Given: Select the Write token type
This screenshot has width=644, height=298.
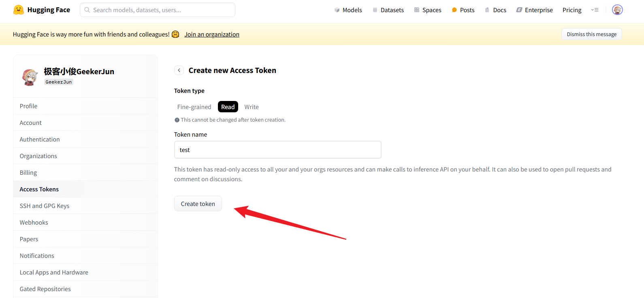Looking at the screenshot, I should (252, 107).
